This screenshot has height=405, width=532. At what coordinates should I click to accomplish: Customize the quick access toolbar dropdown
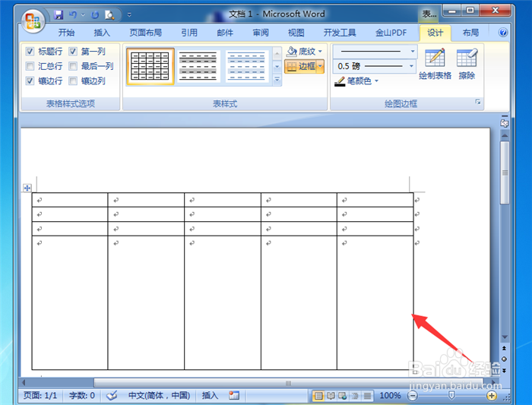coord(129,14)
